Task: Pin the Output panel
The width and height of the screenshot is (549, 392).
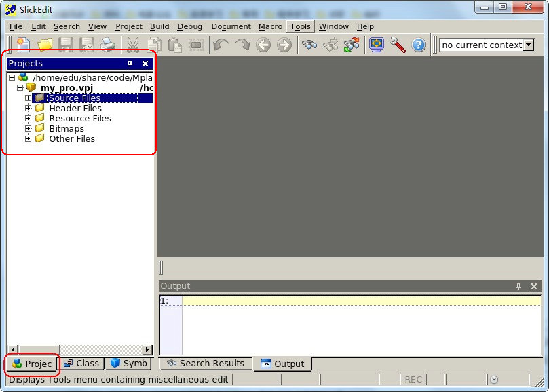Action: coord(518,286)
